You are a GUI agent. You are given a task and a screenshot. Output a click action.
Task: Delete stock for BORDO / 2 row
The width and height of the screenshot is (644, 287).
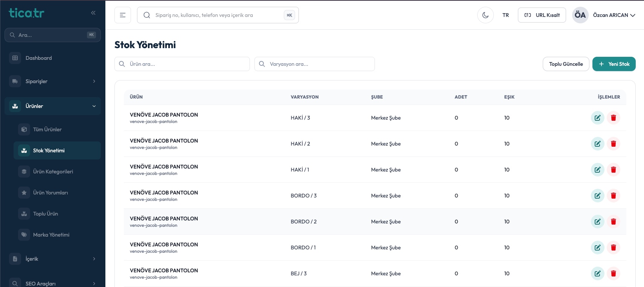(613, 222)
